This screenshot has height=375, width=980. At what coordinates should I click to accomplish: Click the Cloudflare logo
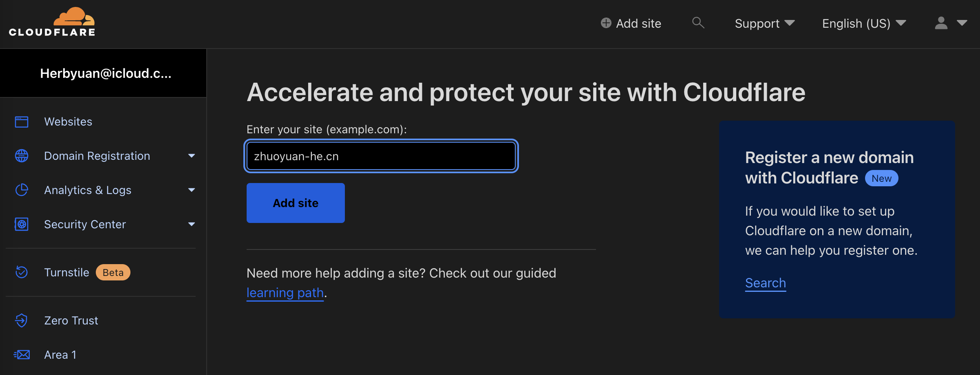pyautogui.click(x=52, y=22)
